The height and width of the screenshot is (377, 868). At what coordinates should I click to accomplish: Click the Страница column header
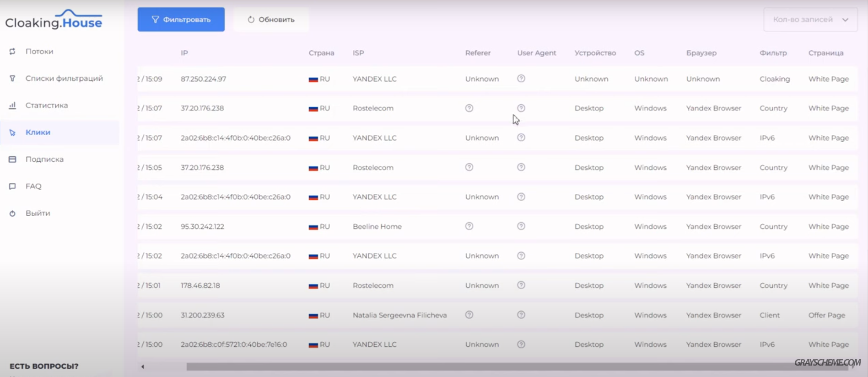click(x=825, y=53)
